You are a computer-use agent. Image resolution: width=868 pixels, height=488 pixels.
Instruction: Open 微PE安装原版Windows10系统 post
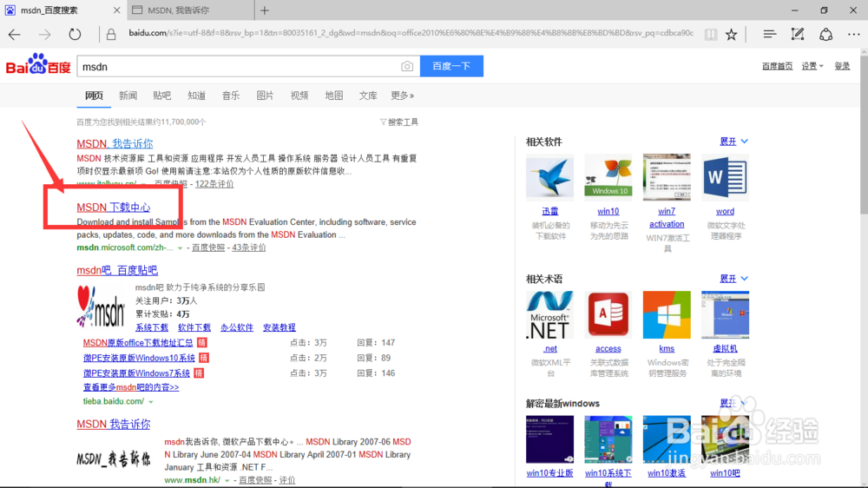point(139,358)
